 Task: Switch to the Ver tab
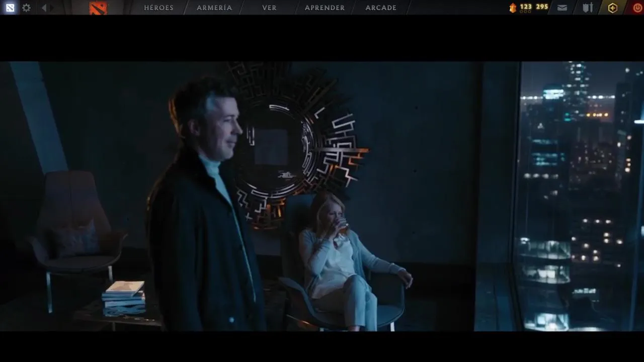(269, 8)
